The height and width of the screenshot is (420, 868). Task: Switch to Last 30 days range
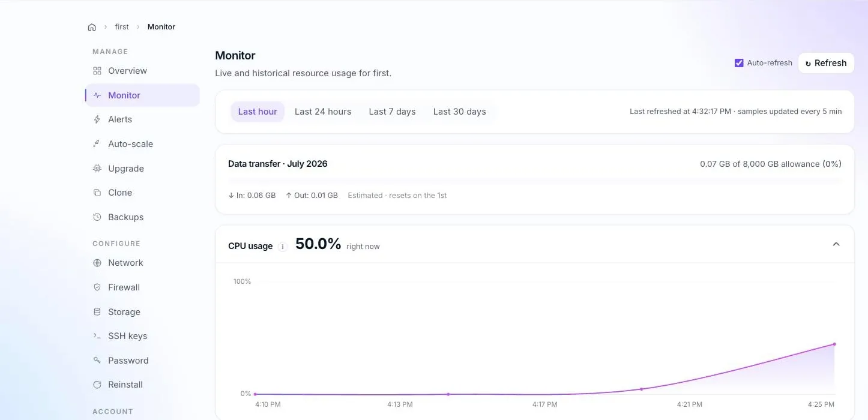460,112
